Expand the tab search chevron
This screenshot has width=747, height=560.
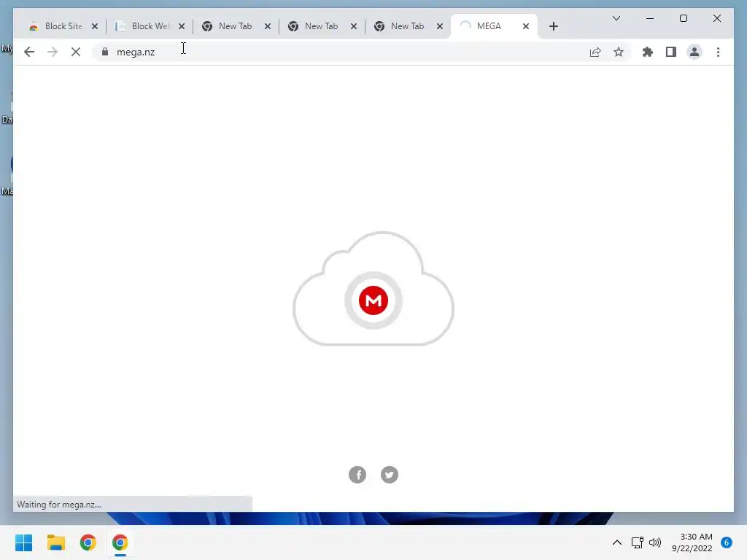point(616,18)
